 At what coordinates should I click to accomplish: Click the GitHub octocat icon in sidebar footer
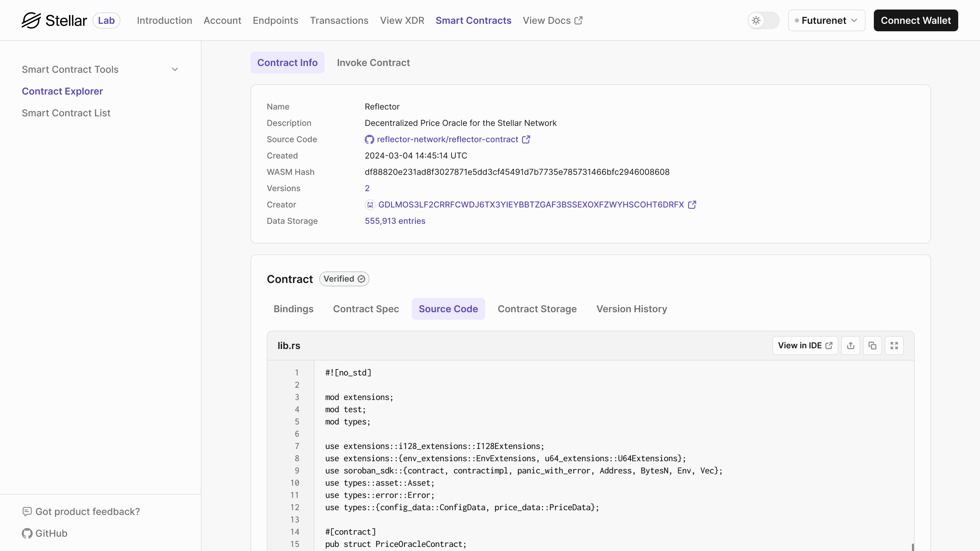point(27,534)
